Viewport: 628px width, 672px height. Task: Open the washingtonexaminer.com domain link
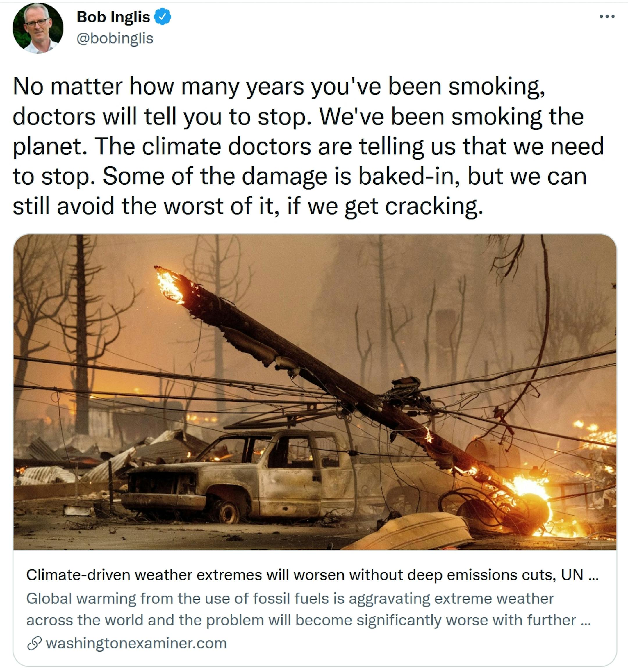click(x=136, y=643)
